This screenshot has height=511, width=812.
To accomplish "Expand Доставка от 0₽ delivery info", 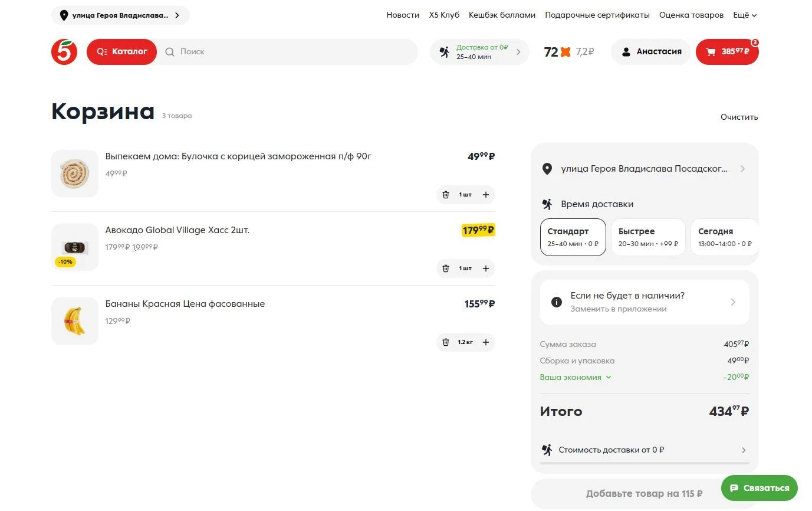I will tap(479, 52).
